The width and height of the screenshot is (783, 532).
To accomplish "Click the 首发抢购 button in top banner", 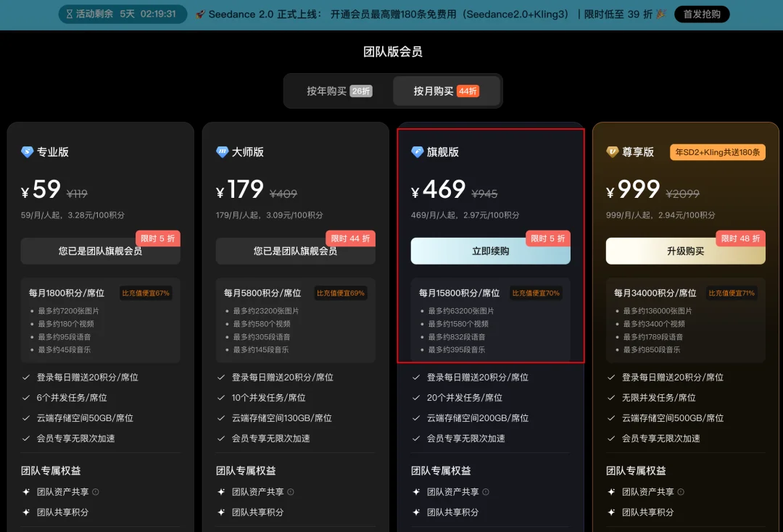I will click(701, 13).
